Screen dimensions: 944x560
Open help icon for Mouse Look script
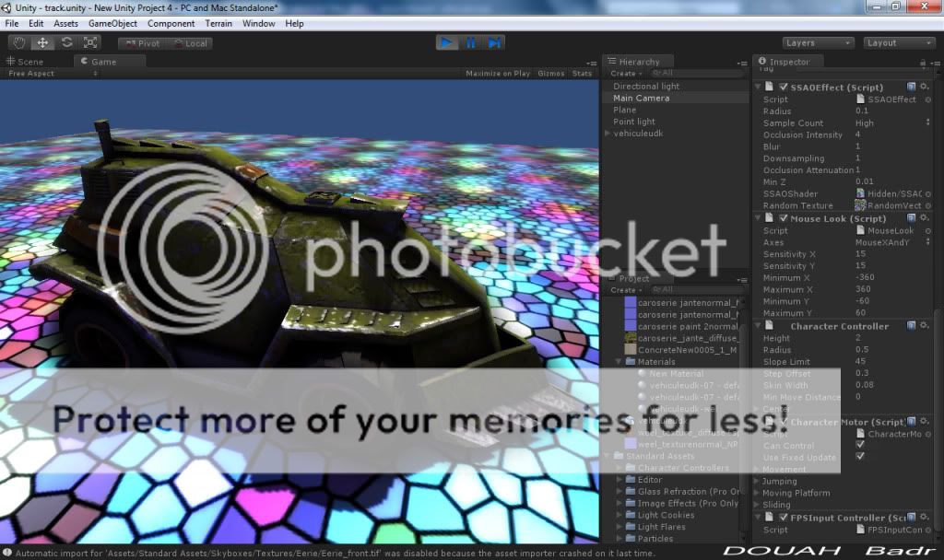tap(911, 218)
